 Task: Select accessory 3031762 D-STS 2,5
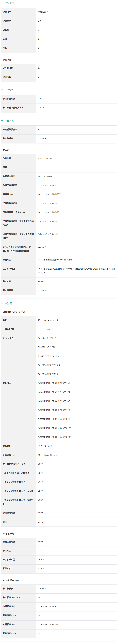(47, 338)
